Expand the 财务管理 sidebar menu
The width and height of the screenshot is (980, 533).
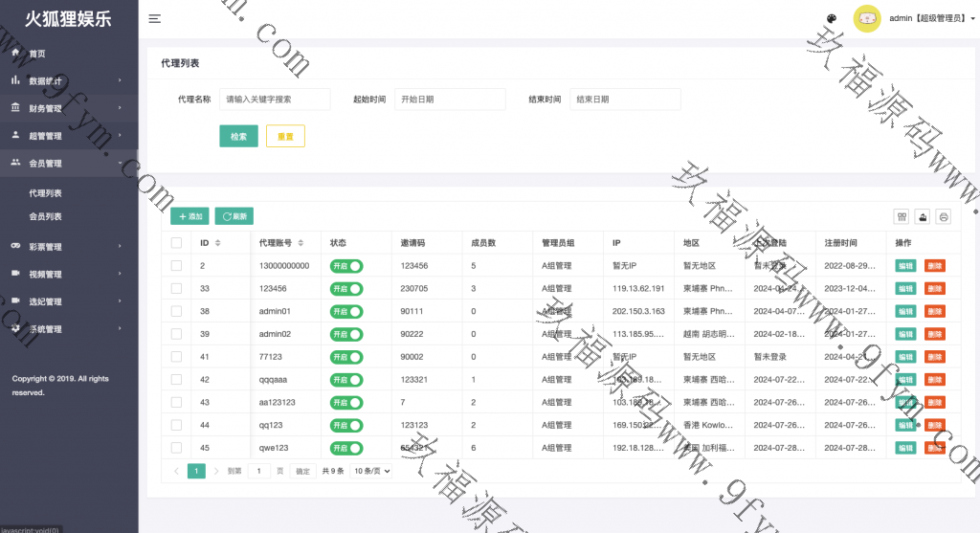(67, 108)
